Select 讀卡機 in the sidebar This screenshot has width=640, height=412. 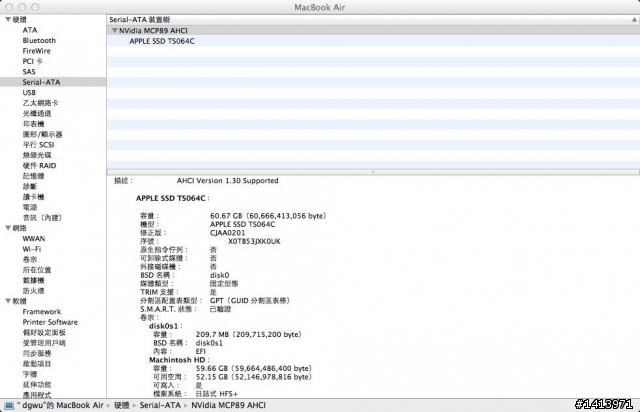[33, 197]
